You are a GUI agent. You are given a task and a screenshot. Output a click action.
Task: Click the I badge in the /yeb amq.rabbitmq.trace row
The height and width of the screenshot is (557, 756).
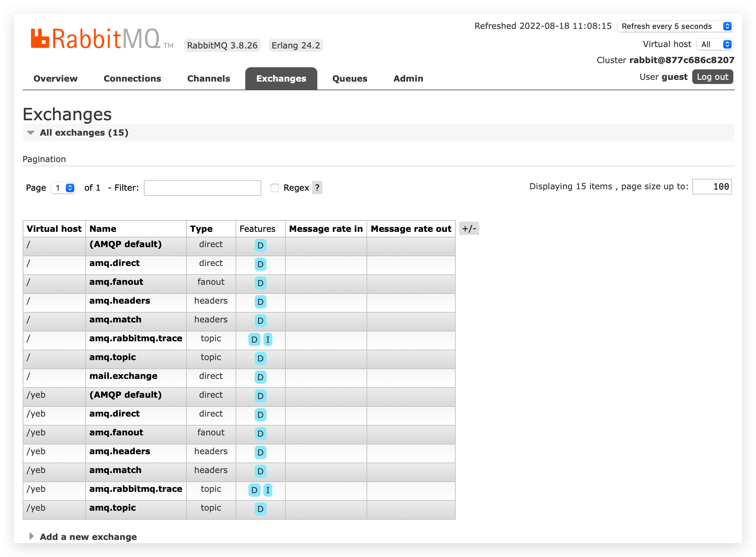tap(268, 490)
